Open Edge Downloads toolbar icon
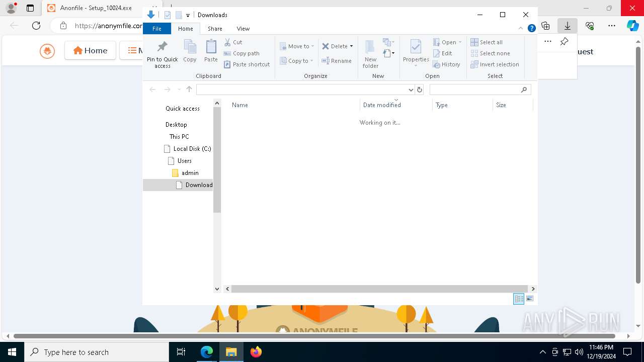644x362 pixels. tap(568, 26)
